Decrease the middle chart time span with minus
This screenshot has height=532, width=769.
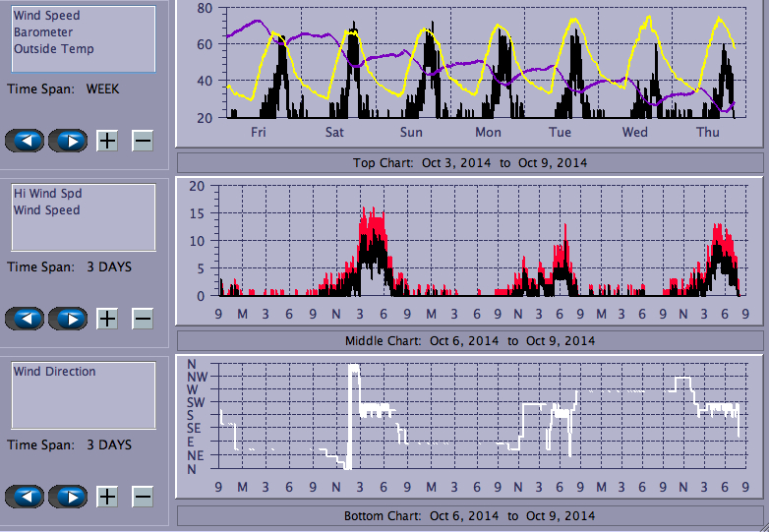[143, 319]
